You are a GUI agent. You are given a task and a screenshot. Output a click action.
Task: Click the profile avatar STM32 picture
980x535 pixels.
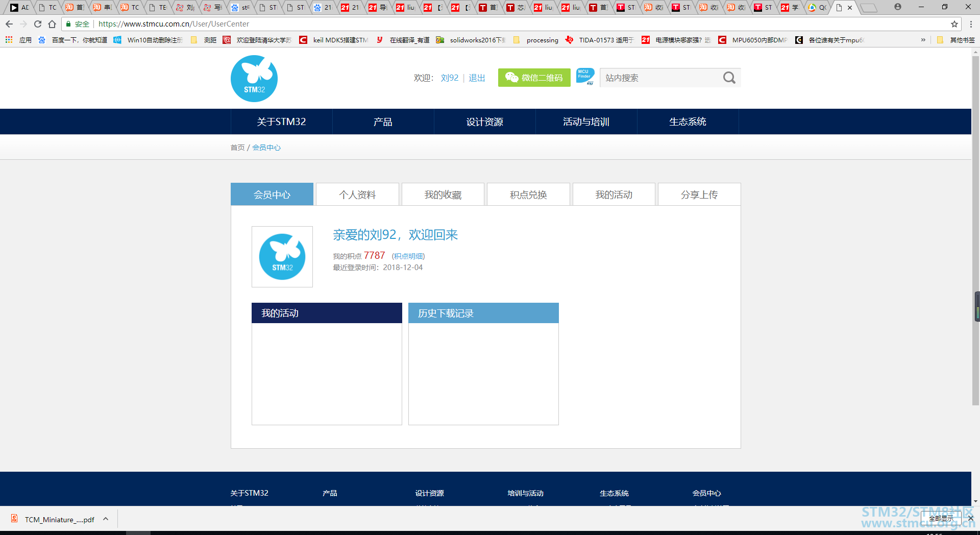(282, 257)
